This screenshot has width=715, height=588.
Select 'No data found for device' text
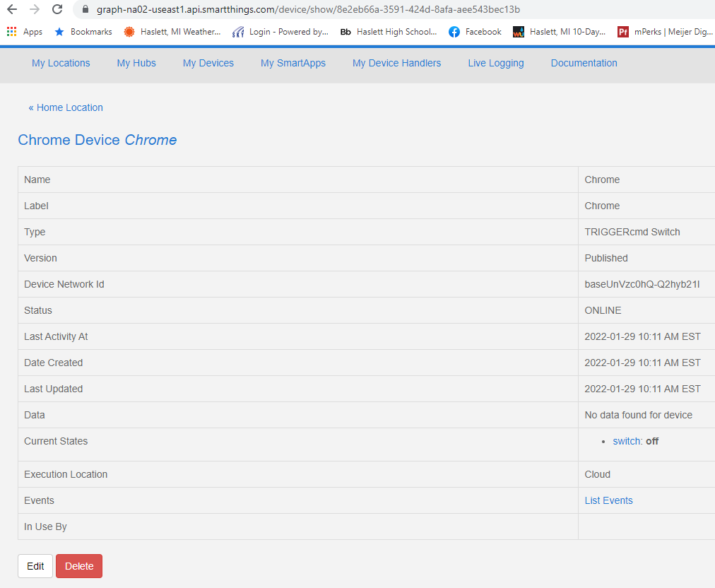[639, 415]
